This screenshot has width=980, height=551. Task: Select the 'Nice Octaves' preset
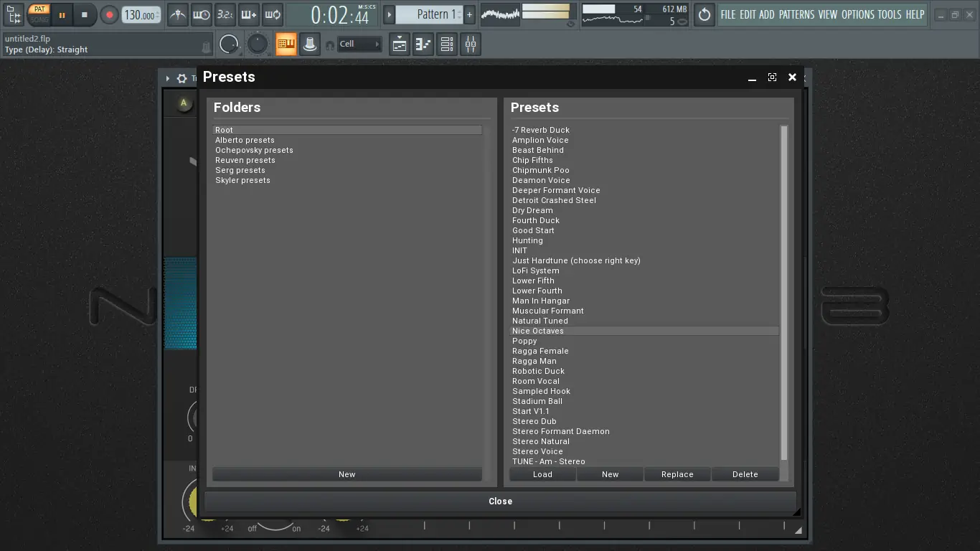(x=644, y=331)
